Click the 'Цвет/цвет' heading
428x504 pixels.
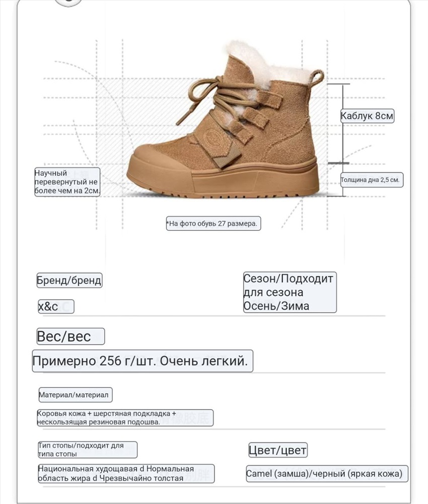click(x=278, y=450)
